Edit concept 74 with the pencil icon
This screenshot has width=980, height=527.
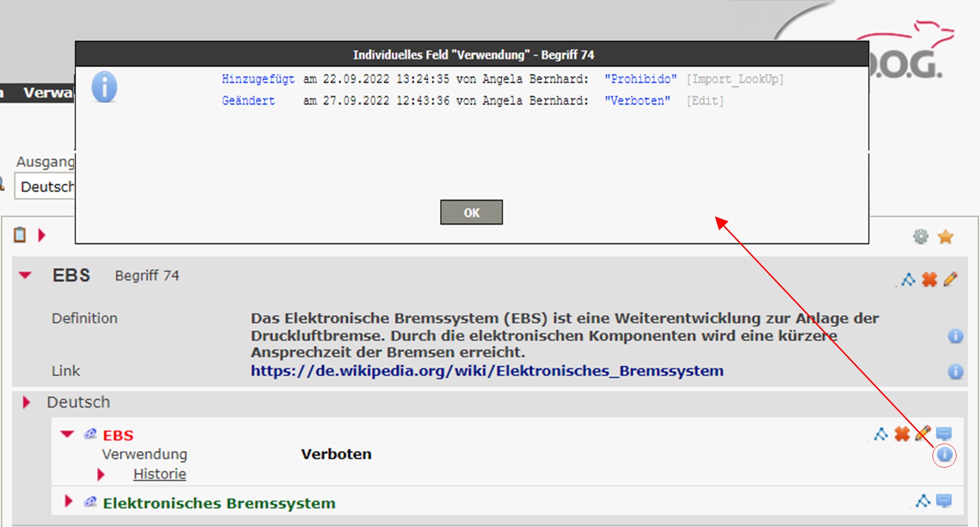[950, 279]
